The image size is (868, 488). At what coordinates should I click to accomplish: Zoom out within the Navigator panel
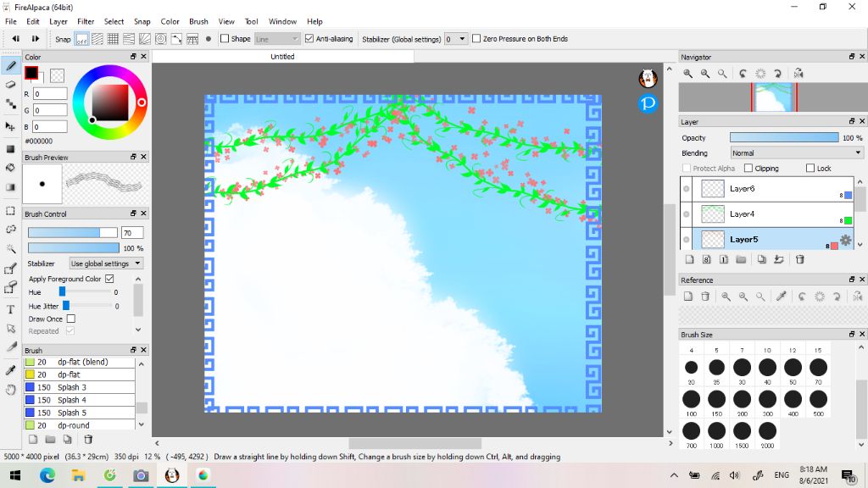pyautogui.click(x=705, y=74)
